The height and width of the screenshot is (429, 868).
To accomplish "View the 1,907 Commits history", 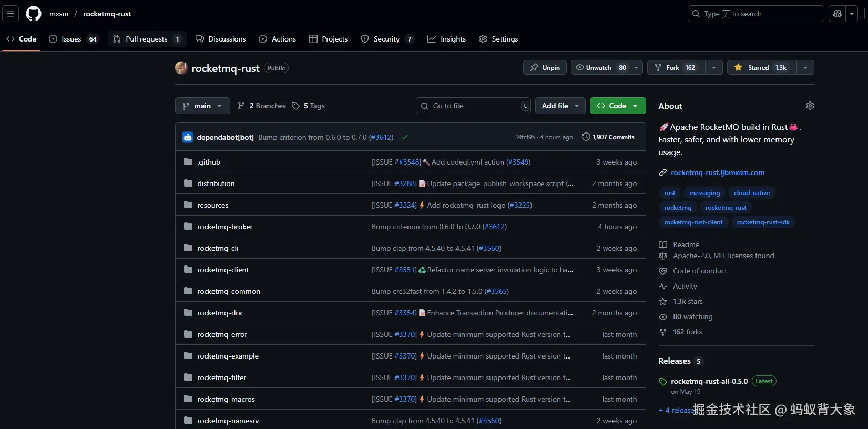I will 608,137.
